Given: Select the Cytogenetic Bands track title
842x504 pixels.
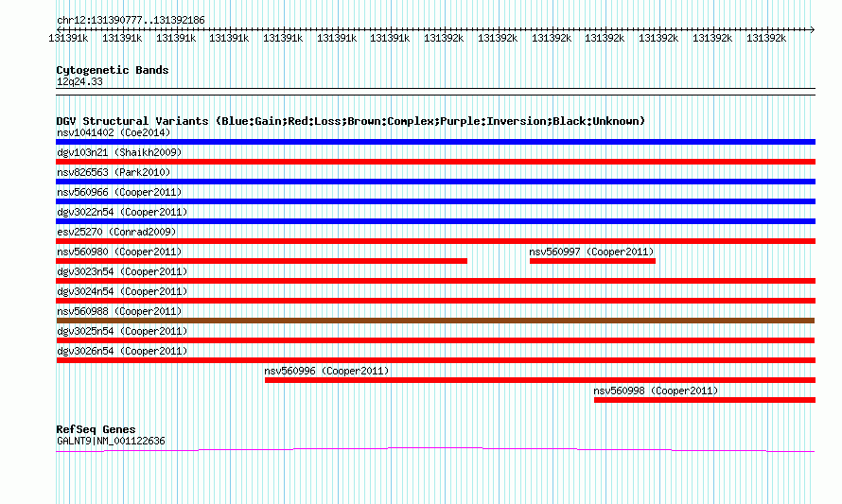Looking at the screenshot, I should (x=113, y=70).
